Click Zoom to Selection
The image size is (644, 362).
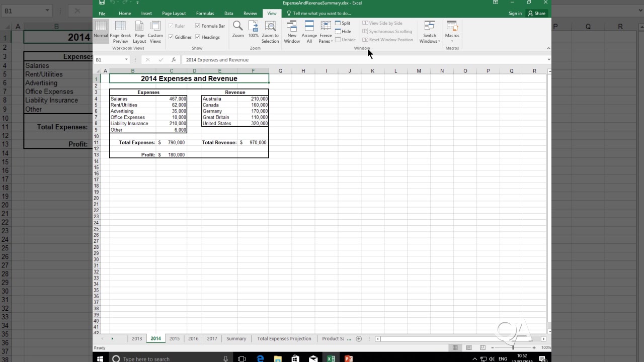pyautogui.click(x=270, y=32)
